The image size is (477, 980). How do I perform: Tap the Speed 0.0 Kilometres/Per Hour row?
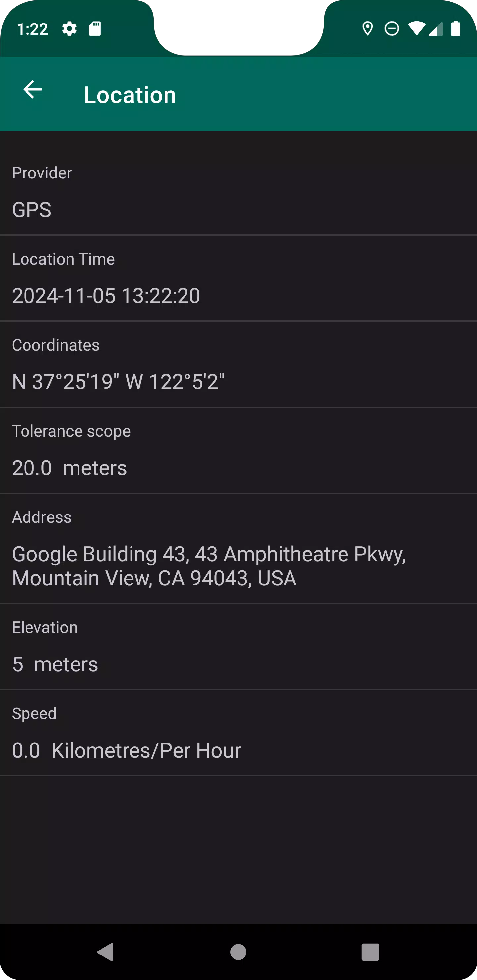pyautogui.click(x=238, y=733)
